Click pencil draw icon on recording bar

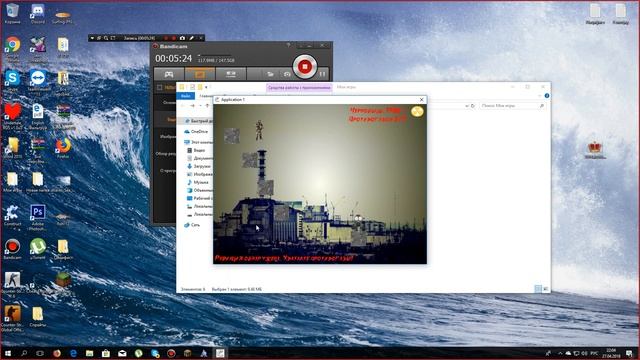click(191, 38)
